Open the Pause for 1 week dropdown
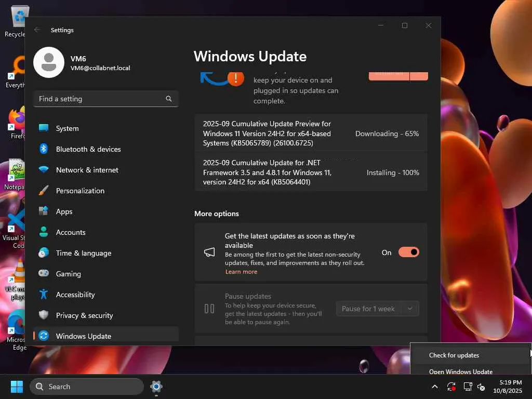The width and height of the screenshot is (532, 399). 377,309
